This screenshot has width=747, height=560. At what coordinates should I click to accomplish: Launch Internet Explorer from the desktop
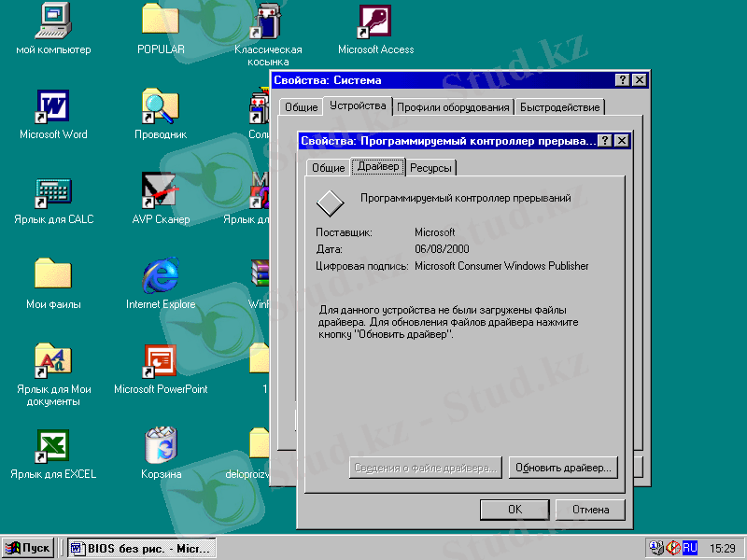(x=161, y=275)
